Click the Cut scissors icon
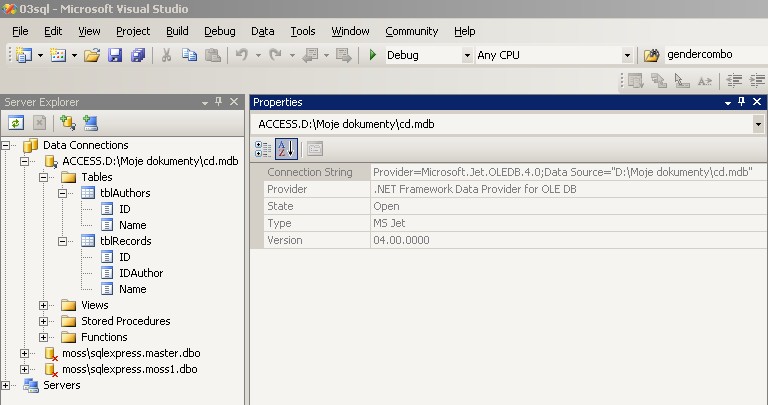Viewport: 768px width, 405px height. [167, 55]
